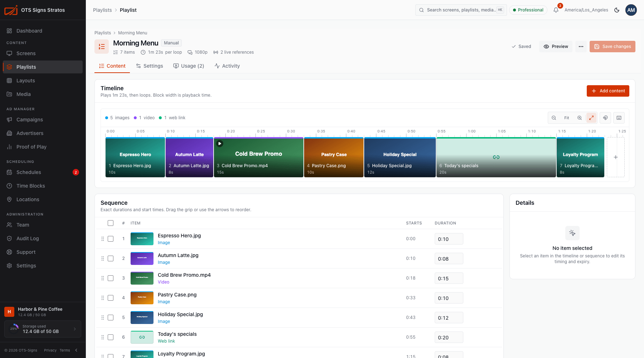644x358 pixels.
Task: Click the Holiday Special.jpg duration field
Action: point(449,318)
